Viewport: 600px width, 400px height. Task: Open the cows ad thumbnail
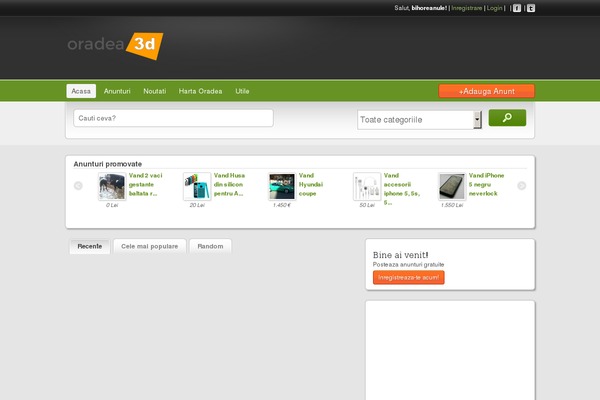(x=112, y=186)
